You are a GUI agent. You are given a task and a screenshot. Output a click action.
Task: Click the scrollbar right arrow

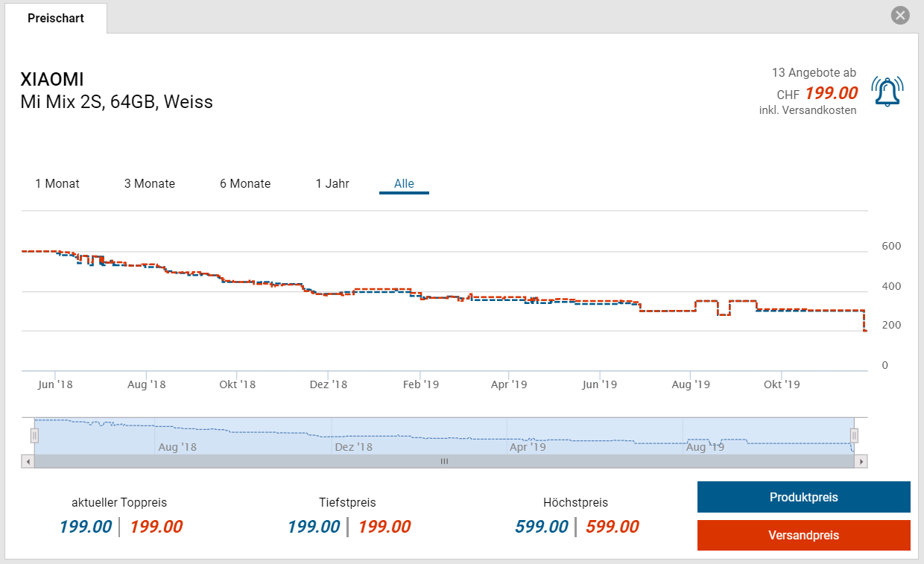pos(861,461)
